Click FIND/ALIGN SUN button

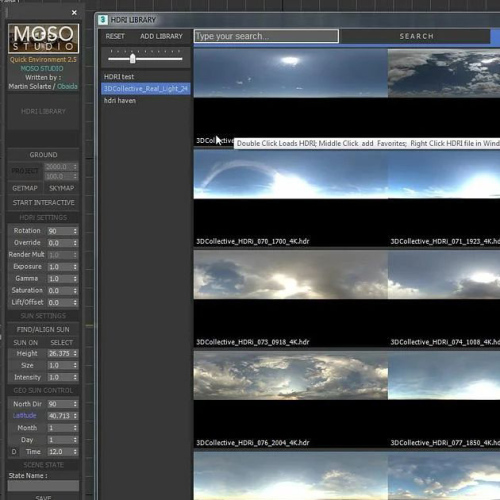pos(43,330)
